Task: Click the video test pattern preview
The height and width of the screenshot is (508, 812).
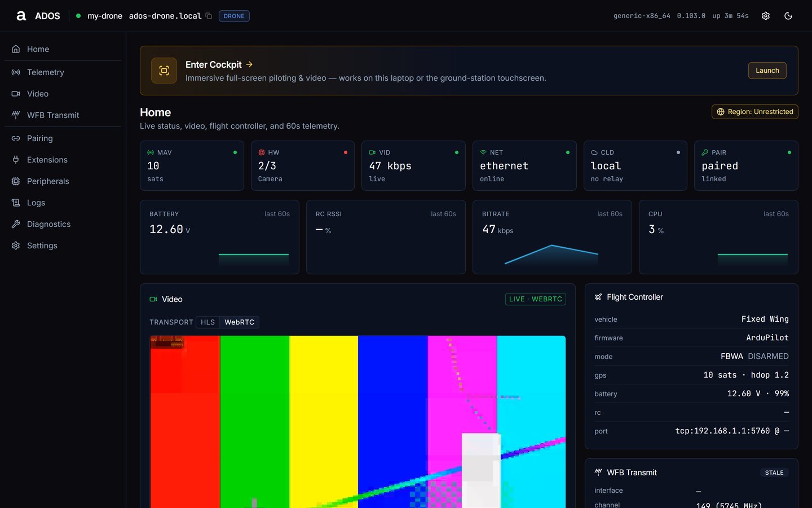Action: (x=358, y=422)
